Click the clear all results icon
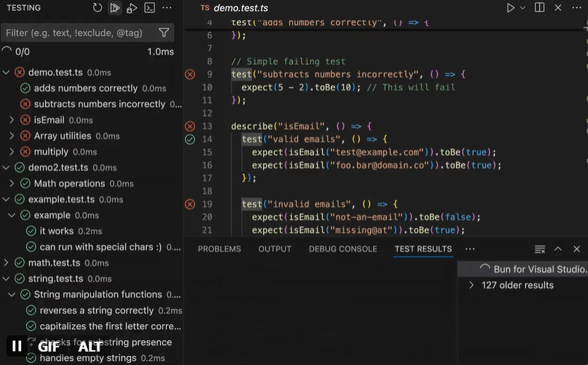Screen dimensions: 588x365 (x=540, y=249)
